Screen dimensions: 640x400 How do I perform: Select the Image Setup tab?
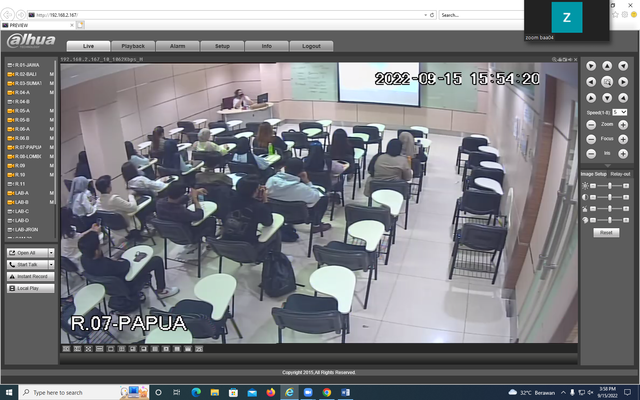pyautogui.click(x=593, y=174)
